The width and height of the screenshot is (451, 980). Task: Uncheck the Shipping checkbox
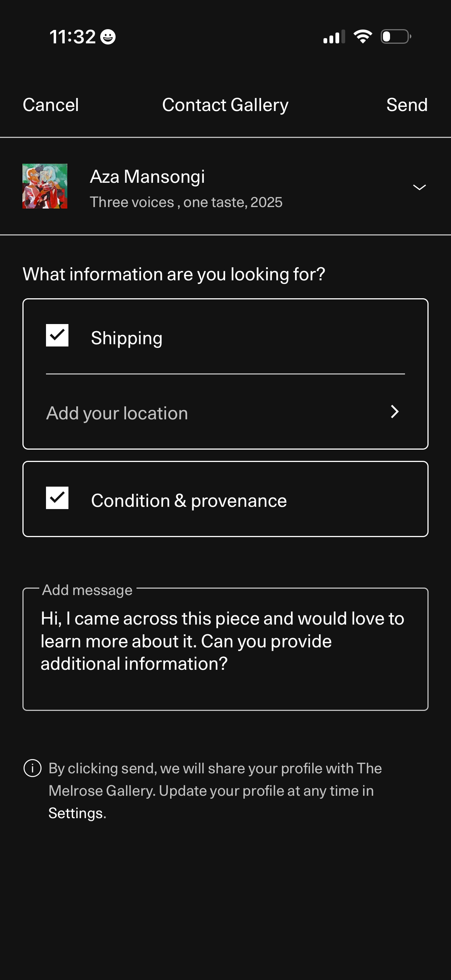coord(57,335)
